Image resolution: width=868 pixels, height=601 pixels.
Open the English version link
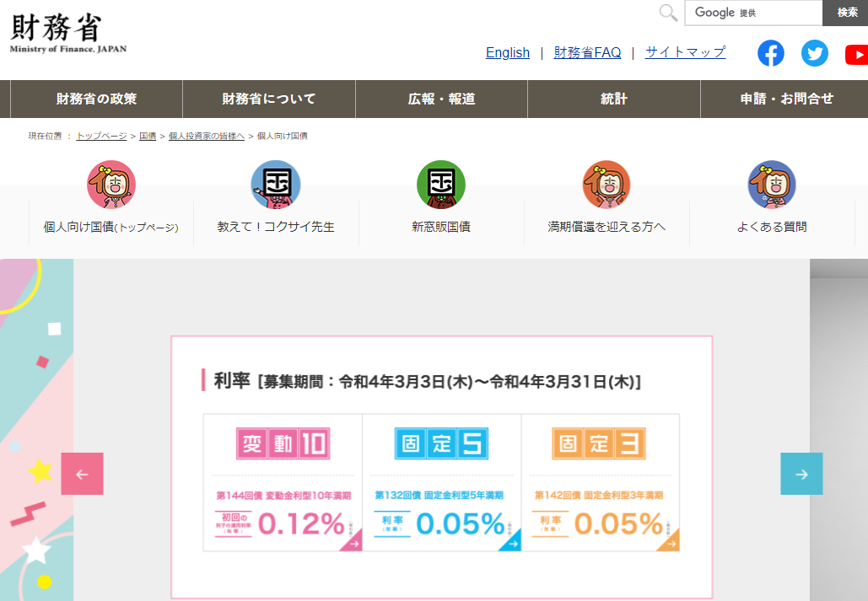coord(508,52)
